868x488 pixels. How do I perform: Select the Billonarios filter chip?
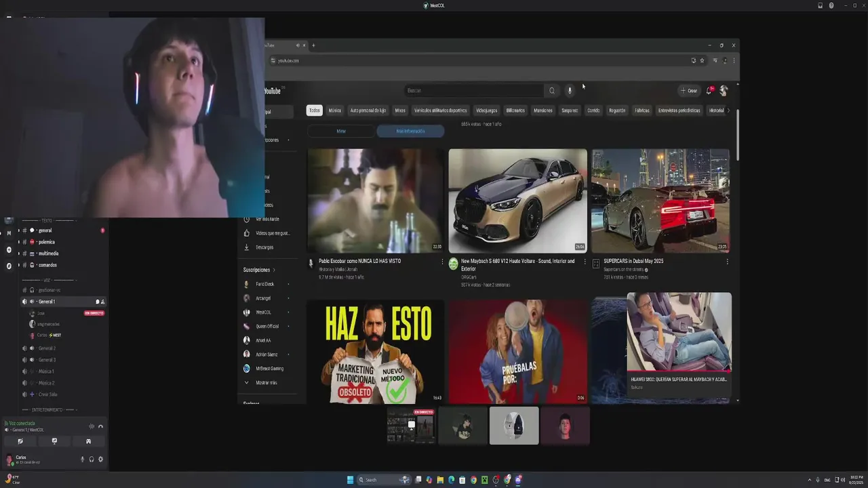(x=515, y=110)
